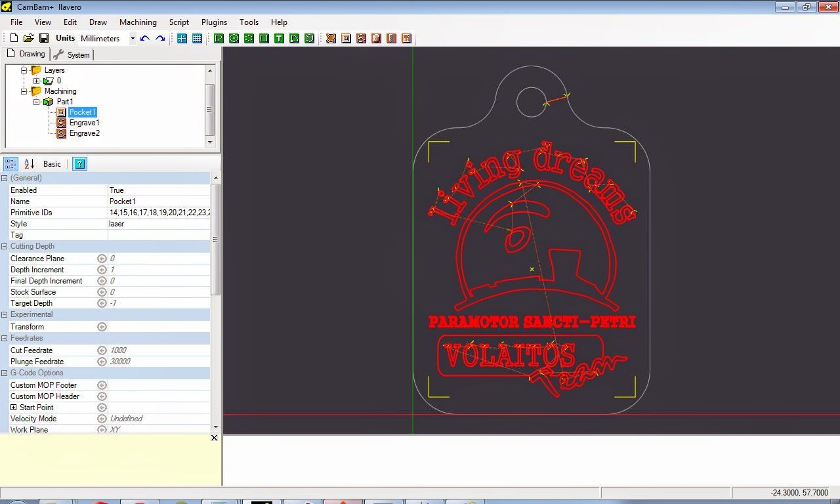This screenshot has height=504, width=840.
Task: Toggle alphabetical sorting of properties
Action: pyautogui.click(x=29, y=163)
